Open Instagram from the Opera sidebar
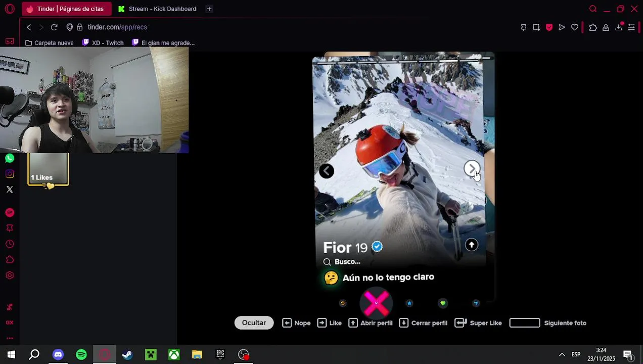Screen dimensions: 643x364 pyautogui.click(x=10, y=174)
